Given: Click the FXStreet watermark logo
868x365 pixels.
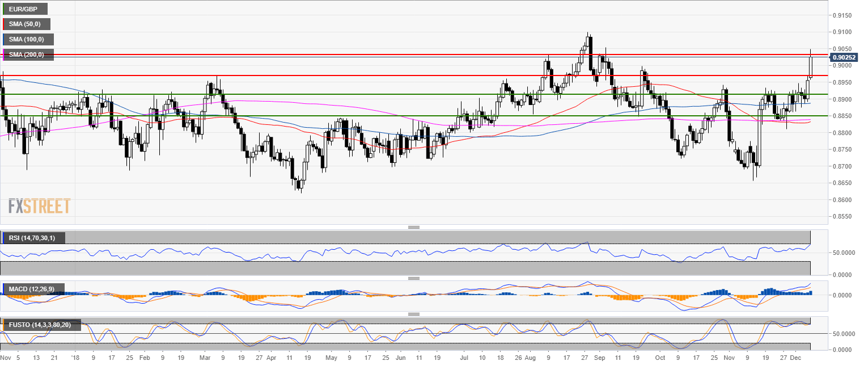Looking at the screenshot, I should [x=40, y=205].
